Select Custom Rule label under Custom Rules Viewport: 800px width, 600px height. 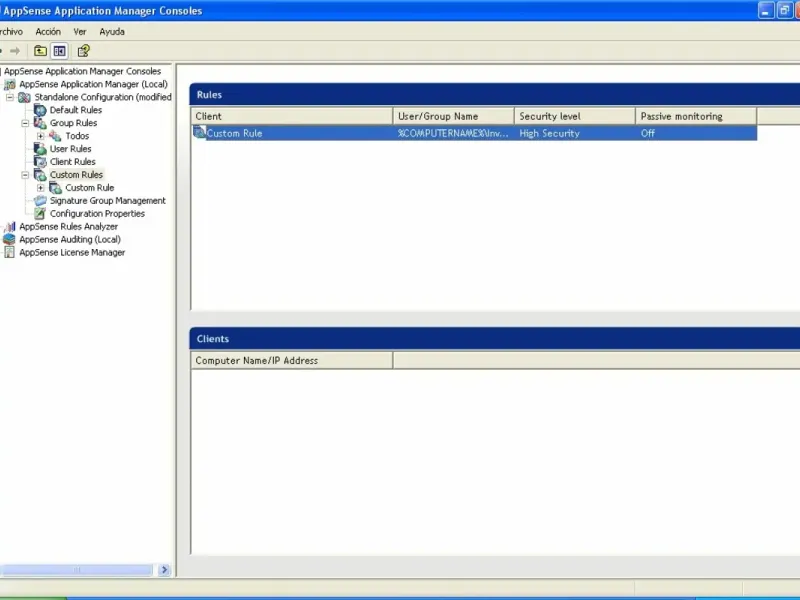[x=89, y=188]
